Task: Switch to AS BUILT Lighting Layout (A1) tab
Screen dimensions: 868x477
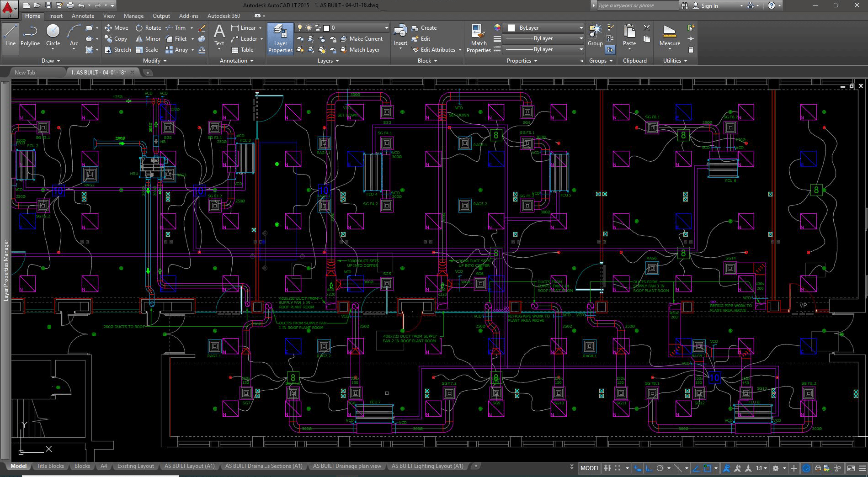Action: tap(427, 466)
